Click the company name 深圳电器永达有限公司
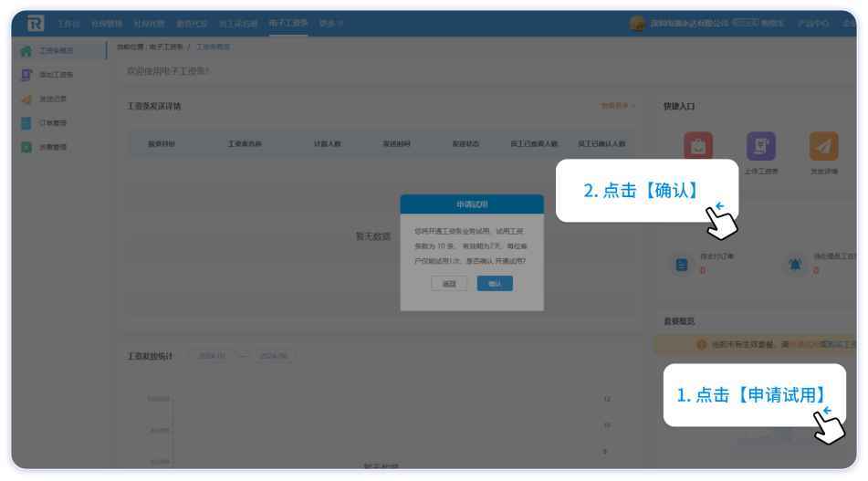 pyautogui.click(x=689, y=23)
